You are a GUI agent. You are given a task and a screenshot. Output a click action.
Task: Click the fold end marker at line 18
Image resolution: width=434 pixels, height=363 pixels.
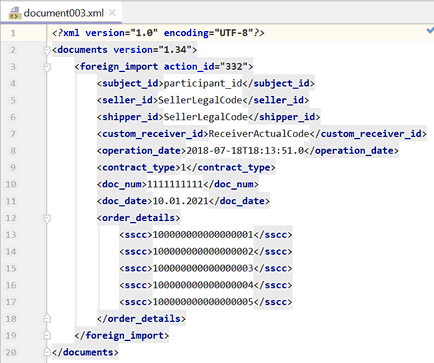47,319
